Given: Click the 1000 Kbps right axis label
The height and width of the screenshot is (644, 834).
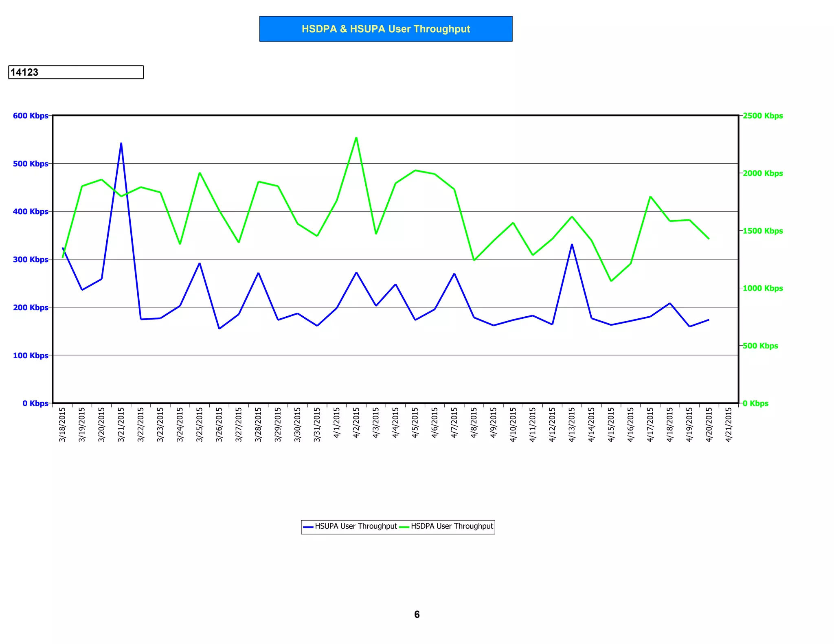Looking at the screenshot, I should pos(763,288).
